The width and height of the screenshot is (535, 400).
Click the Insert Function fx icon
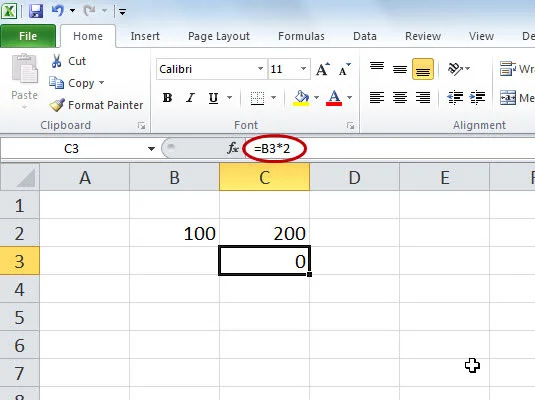click(x=233, y=148)
